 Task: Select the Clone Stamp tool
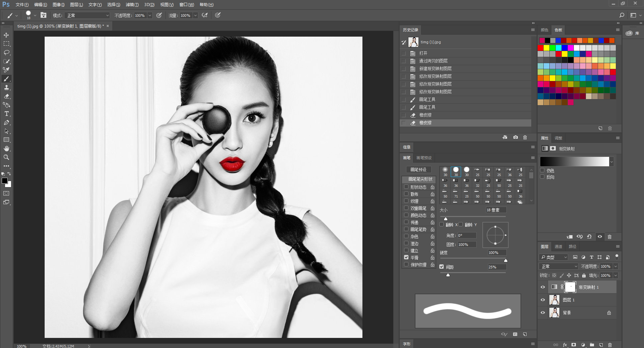coord(6,87)
